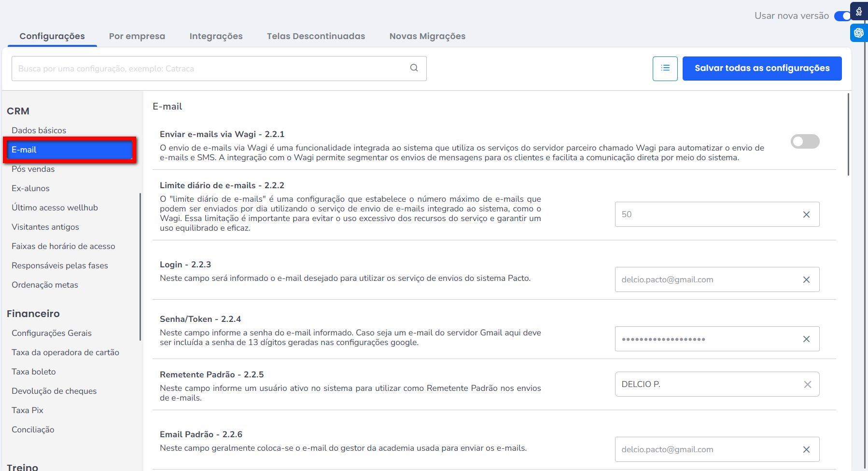Open the Integrações tab
This screenshot has height=471, width=868.
pos(216,36)
